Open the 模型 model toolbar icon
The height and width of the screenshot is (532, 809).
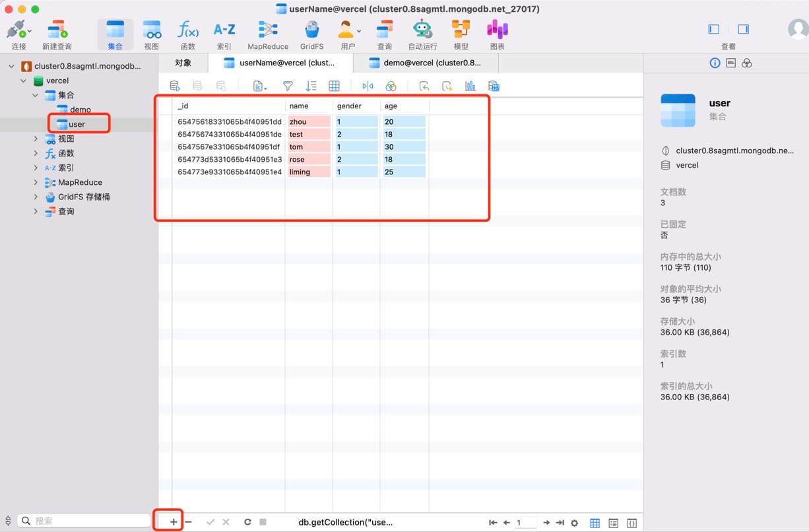[461, 30]
